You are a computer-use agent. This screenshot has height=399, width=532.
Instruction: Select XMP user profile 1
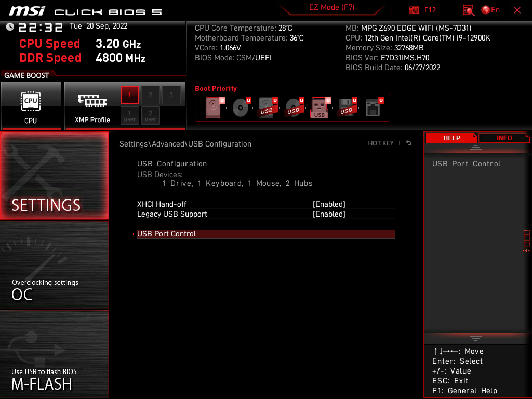point(129,116)
